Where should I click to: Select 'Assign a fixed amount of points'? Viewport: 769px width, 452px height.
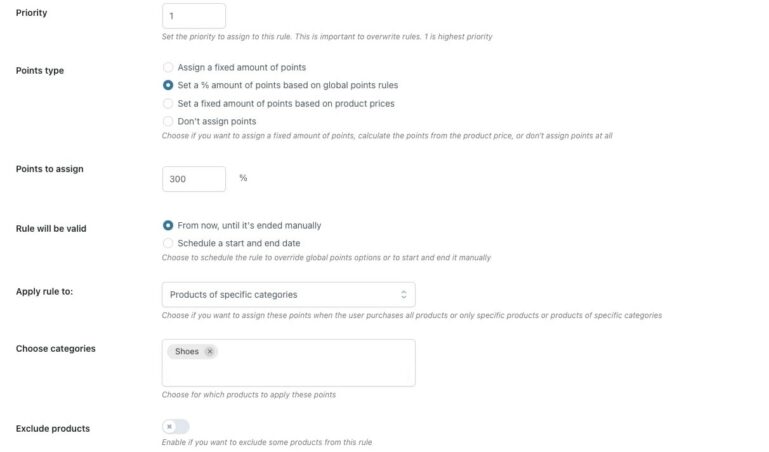[x=168, y=67]
